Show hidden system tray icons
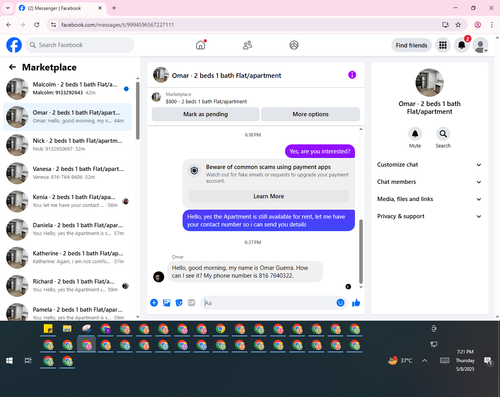500x397 pixels. pos(424,360)
